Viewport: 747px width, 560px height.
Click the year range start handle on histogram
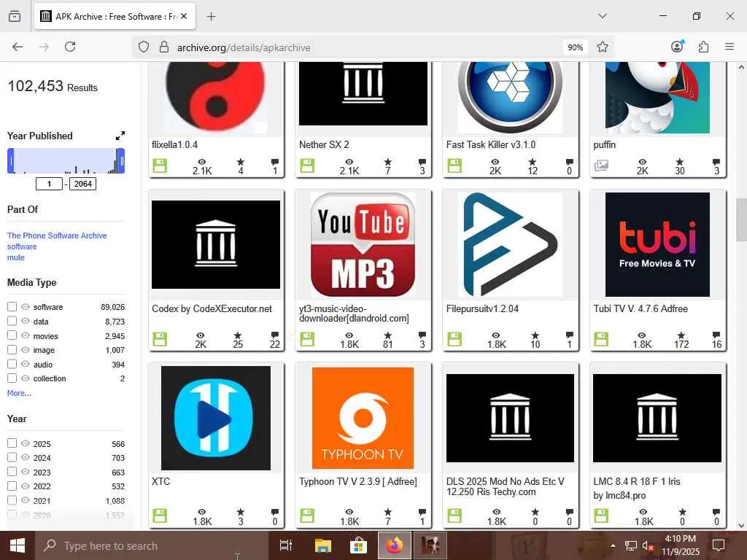point(10,160)
